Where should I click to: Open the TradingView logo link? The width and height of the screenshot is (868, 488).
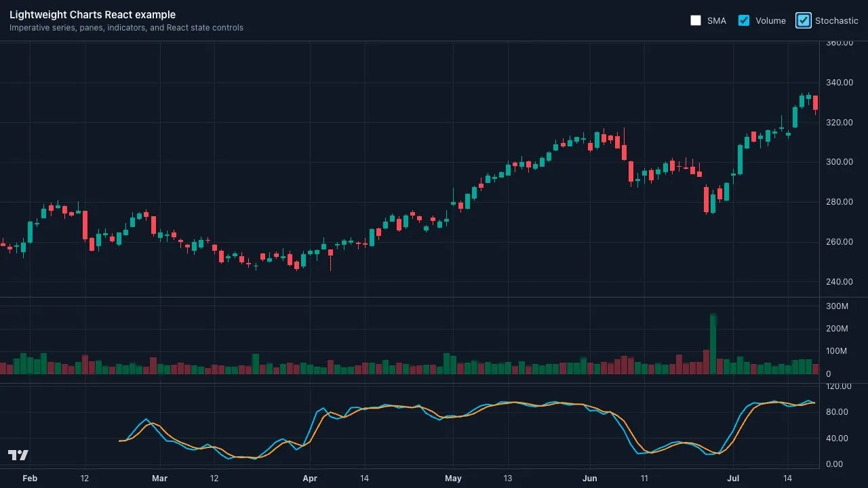coord(18,455)
